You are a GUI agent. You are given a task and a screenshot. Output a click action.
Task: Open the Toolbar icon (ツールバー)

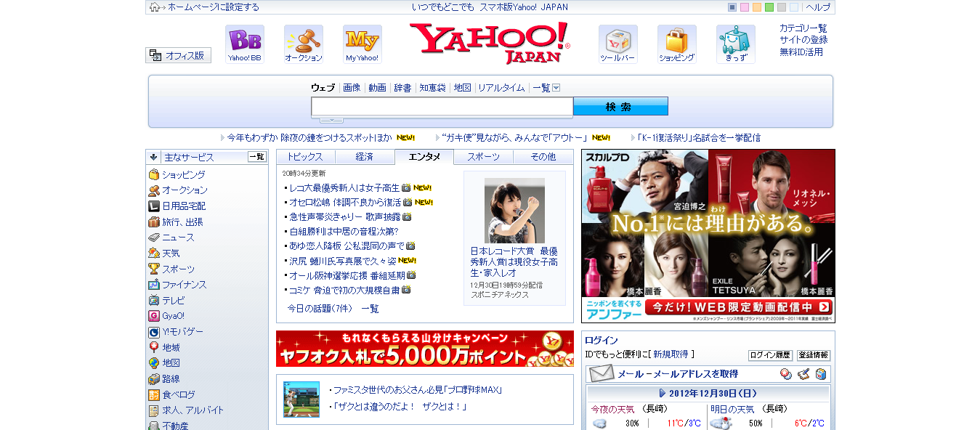(x=618, y=44)
